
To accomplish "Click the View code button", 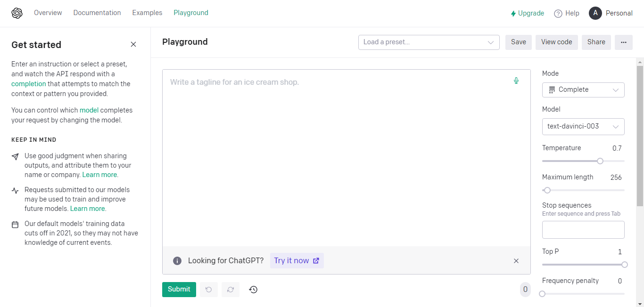I will click(557, 42).
